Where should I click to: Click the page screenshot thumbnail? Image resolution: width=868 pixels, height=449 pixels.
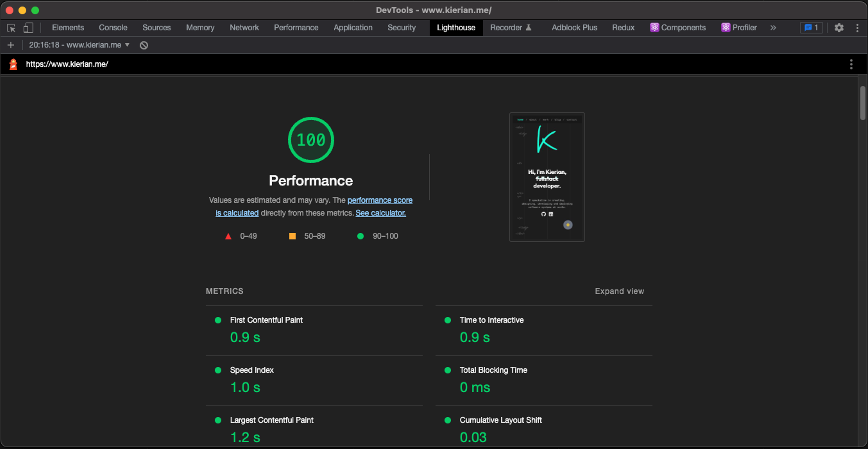tap(547, 177)
